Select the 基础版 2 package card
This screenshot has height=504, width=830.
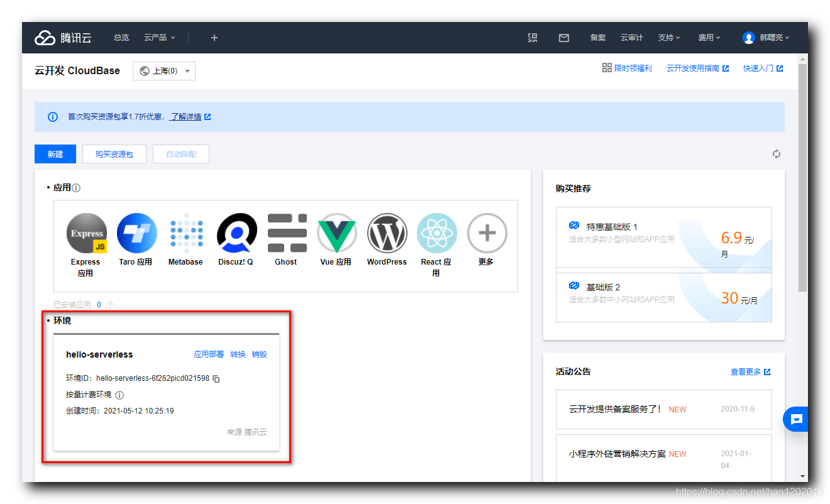663,298
